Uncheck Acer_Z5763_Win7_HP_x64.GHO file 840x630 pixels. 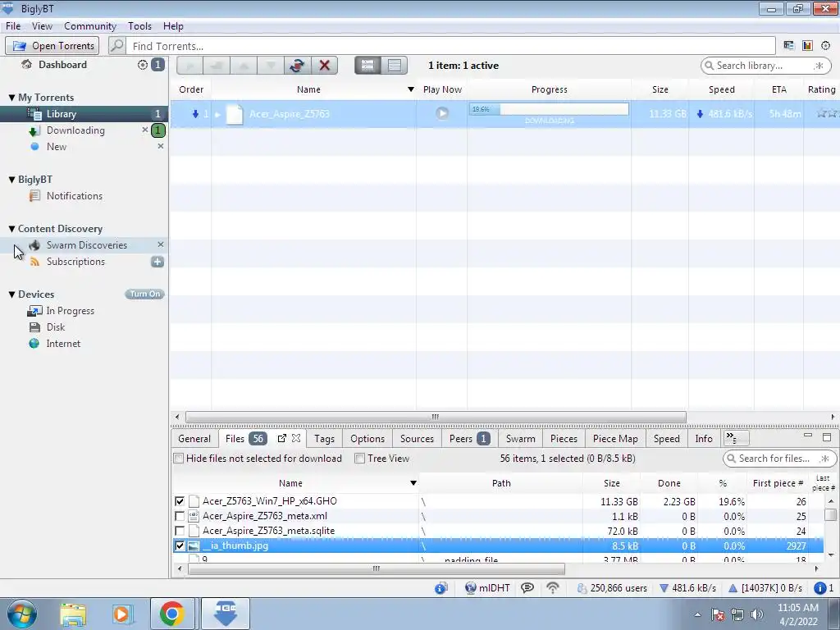tap(180, 501)
